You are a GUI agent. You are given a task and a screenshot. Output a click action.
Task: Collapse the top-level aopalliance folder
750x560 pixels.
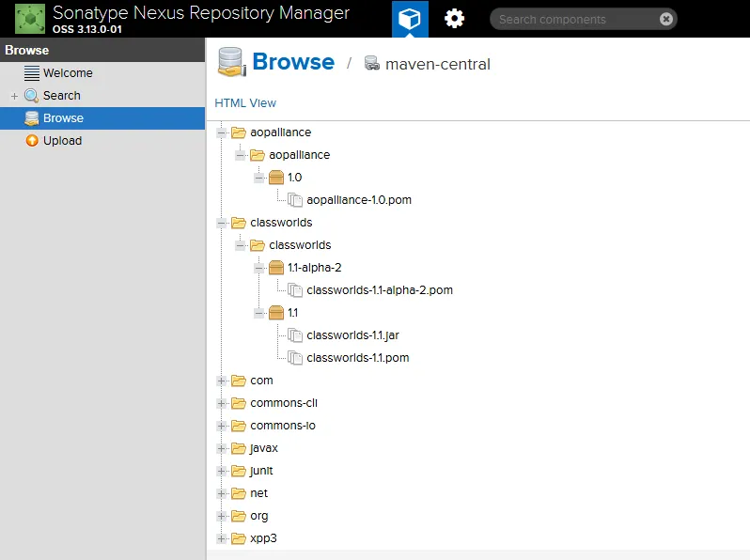[x=222, y=132]
